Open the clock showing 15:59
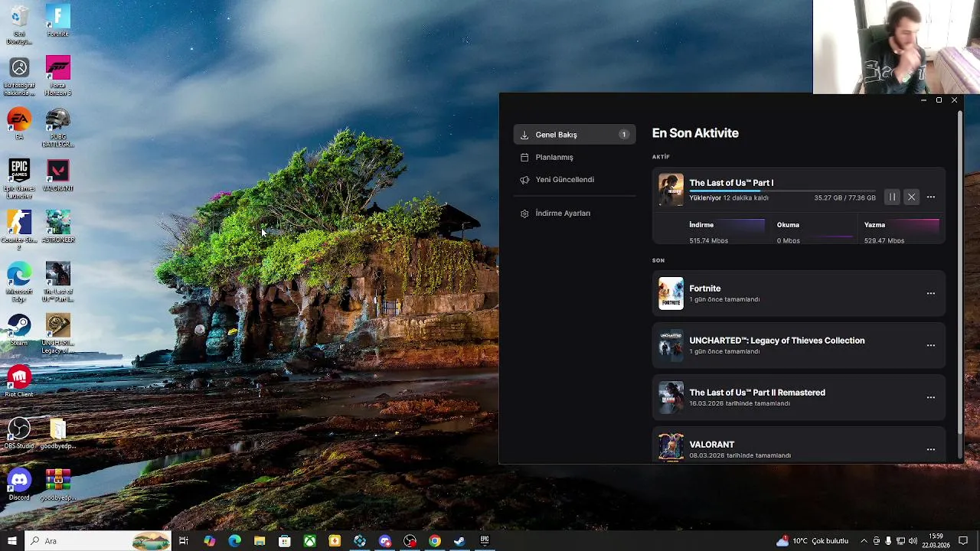Viewport: 980px width, 551px height. [x=935, y=541]
